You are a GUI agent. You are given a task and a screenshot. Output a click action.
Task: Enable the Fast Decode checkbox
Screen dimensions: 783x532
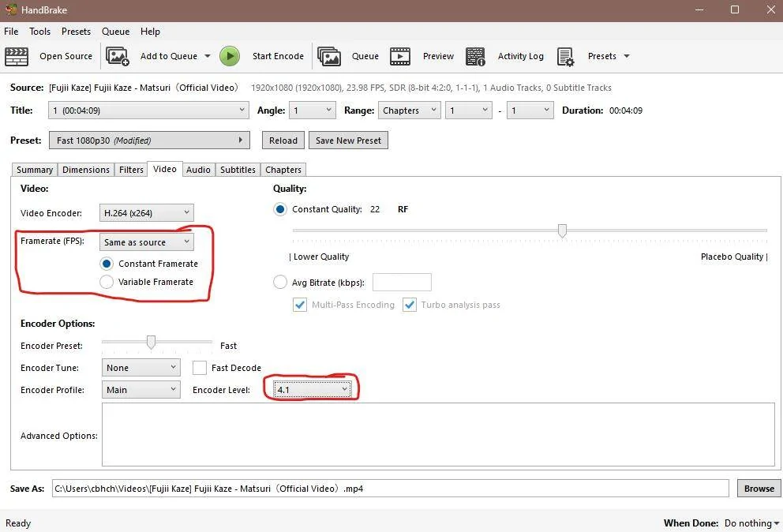pyautogui.click(x=199, y=368)
